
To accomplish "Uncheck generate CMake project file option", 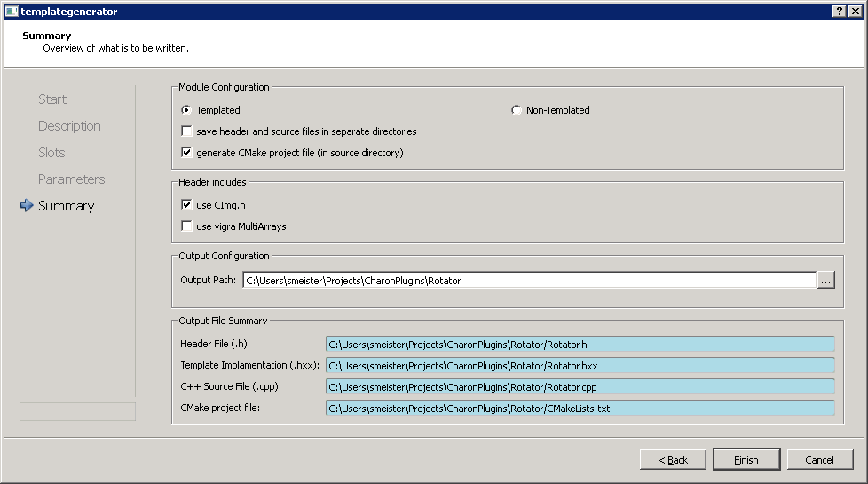I will click(x=186, y=152).
